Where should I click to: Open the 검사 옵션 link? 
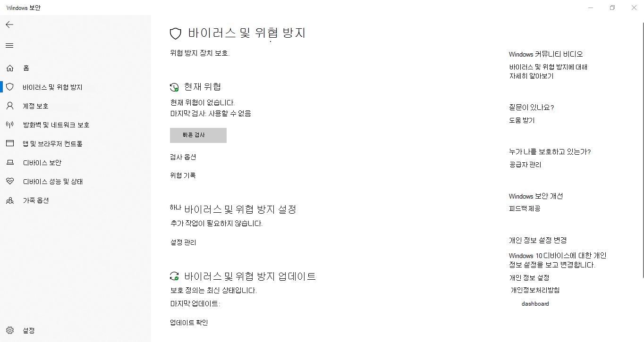[x=183, y=157]
